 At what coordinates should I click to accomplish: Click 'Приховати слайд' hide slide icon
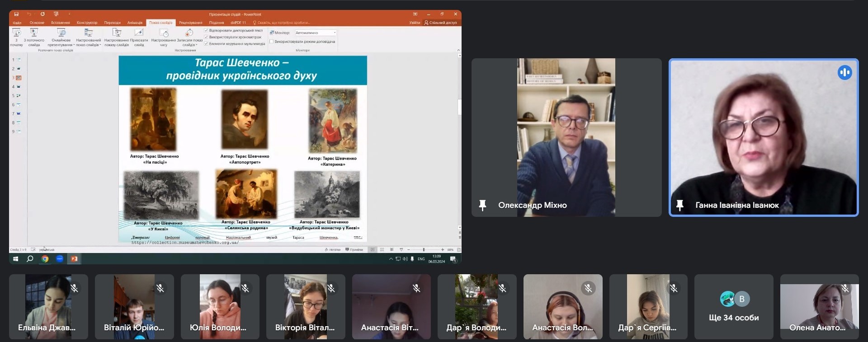[139, 33]
